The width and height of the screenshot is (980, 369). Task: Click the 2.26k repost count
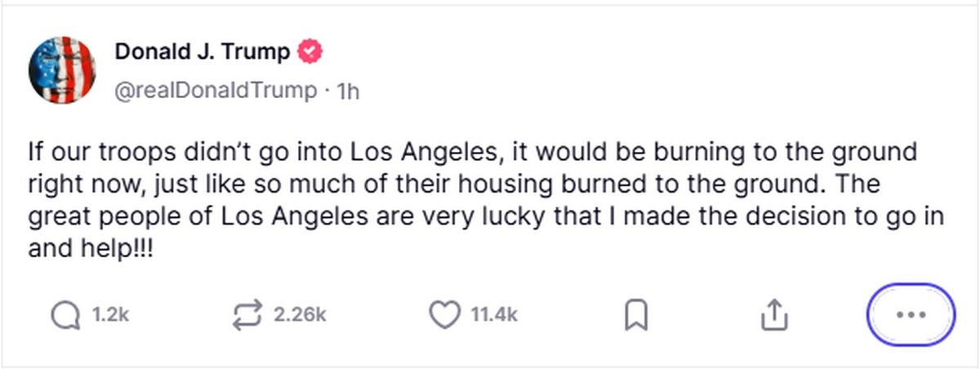[300, 315]
